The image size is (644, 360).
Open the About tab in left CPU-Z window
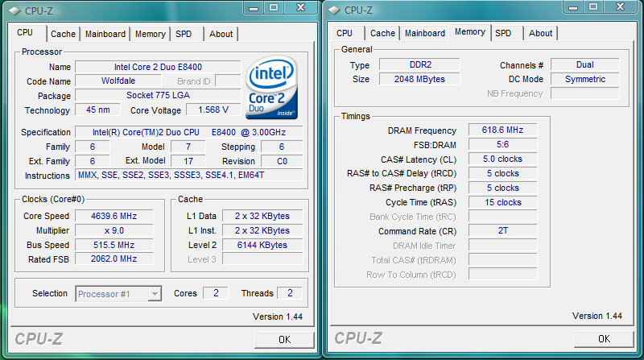221,34
